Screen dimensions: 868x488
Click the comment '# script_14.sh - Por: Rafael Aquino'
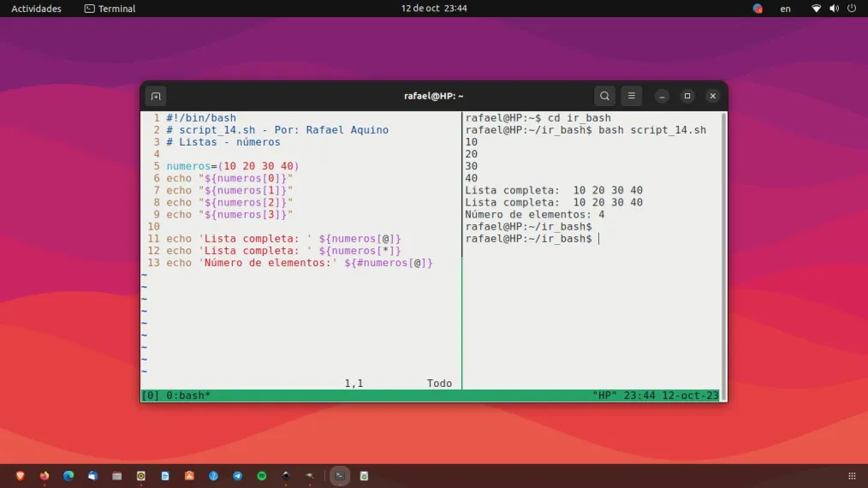pyautogui.click(x=277, y=130)
